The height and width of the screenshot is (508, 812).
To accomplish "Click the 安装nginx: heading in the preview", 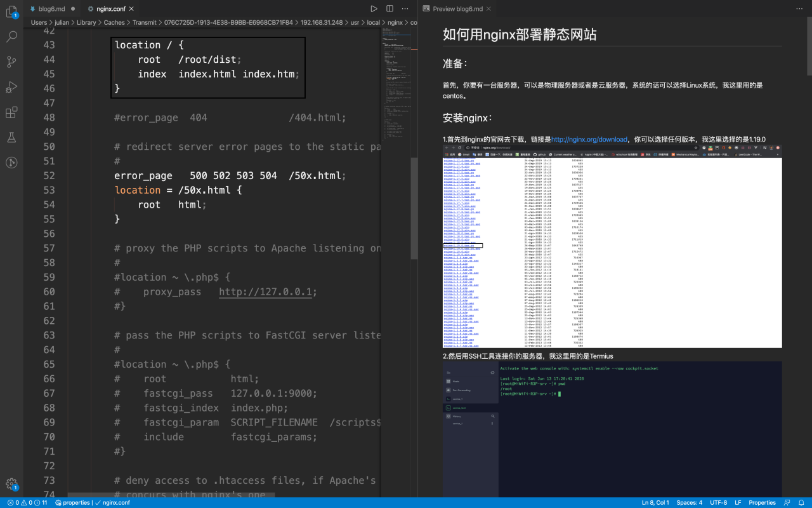I will pyautogui.click(x=468, y=117).
